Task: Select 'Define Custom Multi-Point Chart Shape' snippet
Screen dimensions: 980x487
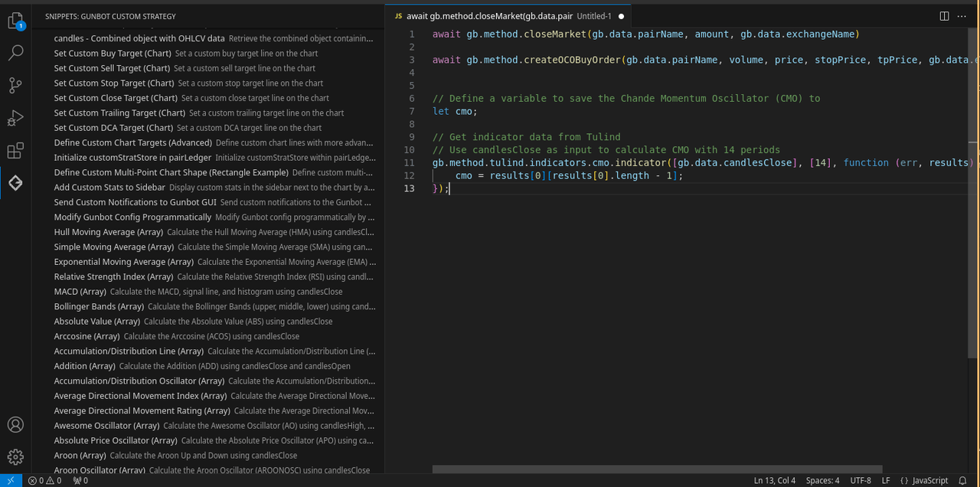Action: tap(208, 172)
